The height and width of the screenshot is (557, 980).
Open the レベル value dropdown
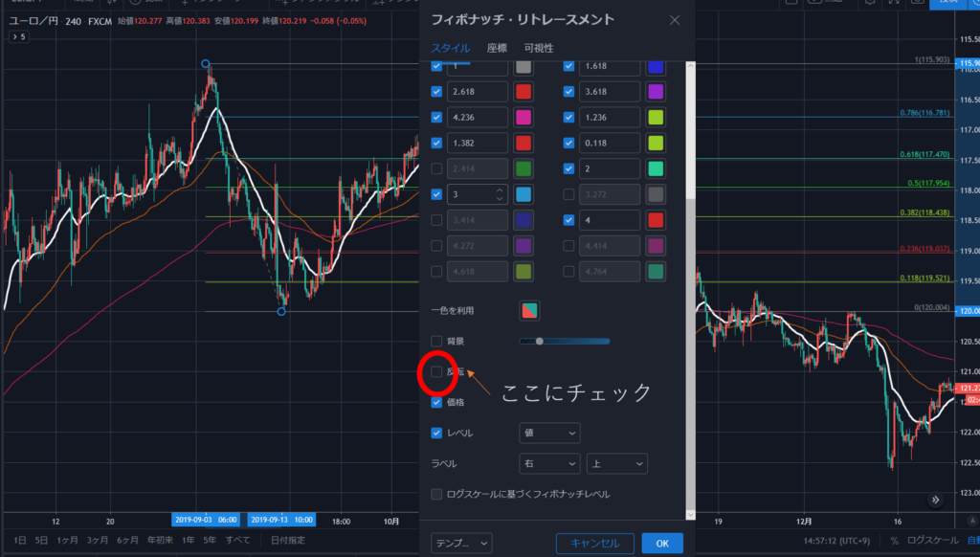coord(549,434)
